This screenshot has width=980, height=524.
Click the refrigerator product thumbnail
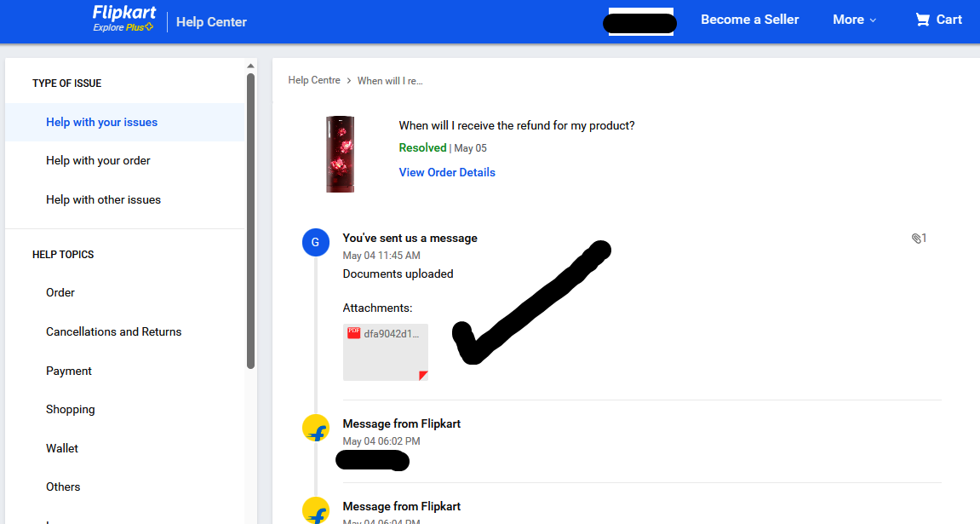pyautogui.click(x=341, y=154)
